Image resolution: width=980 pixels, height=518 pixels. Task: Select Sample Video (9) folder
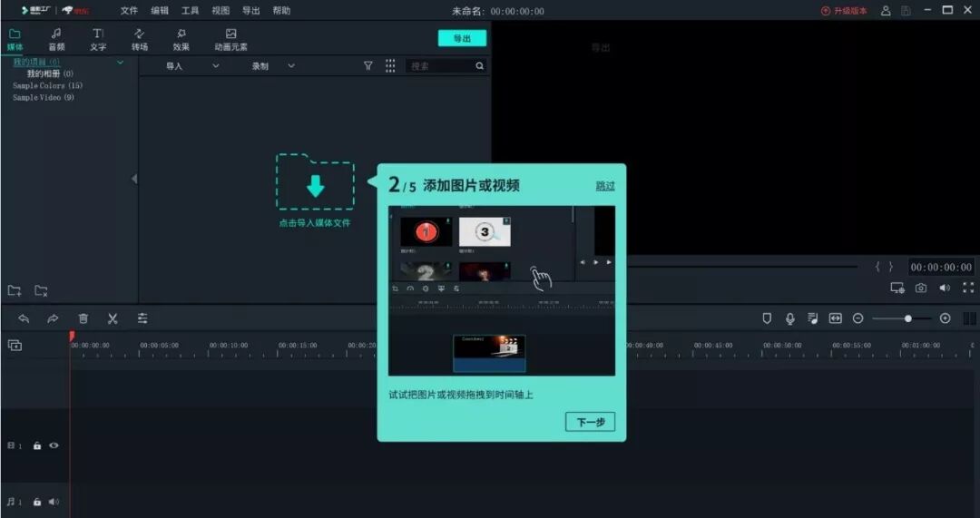[44, 97]
